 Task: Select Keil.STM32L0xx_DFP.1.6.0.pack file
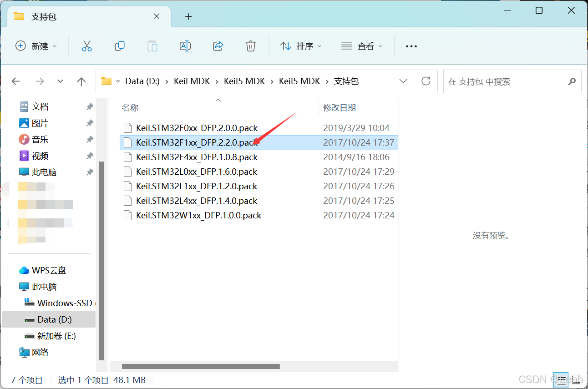pos(197,172)
